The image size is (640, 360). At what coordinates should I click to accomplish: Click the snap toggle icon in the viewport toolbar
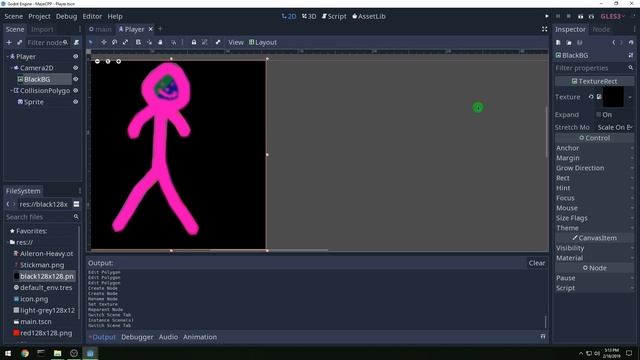tap(173, 42)
